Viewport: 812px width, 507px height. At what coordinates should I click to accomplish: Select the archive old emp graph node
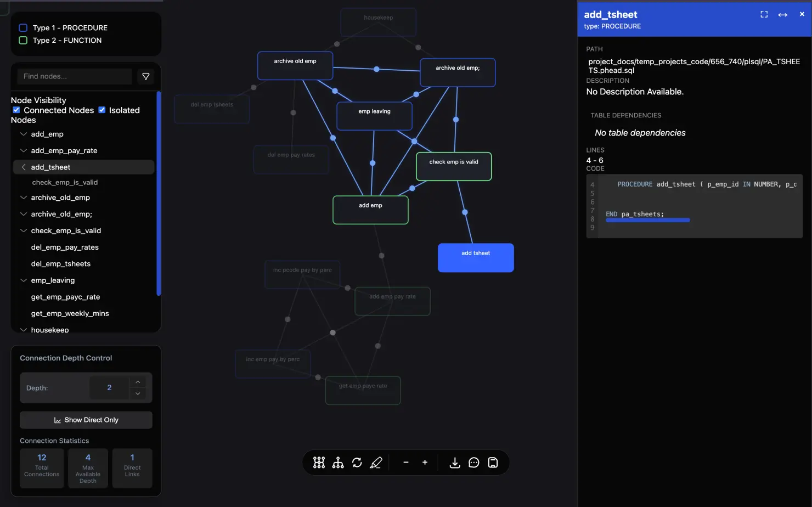295,65
